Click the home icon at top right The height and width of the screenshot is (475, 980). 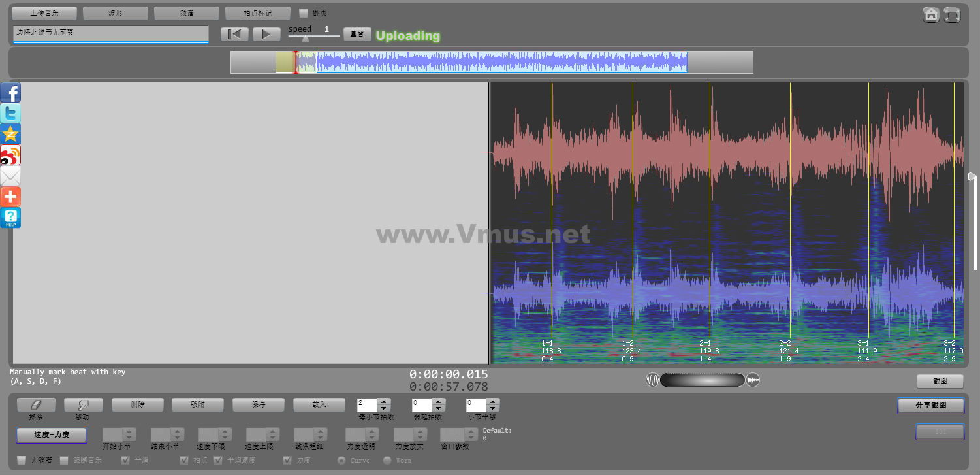point(931,15)
